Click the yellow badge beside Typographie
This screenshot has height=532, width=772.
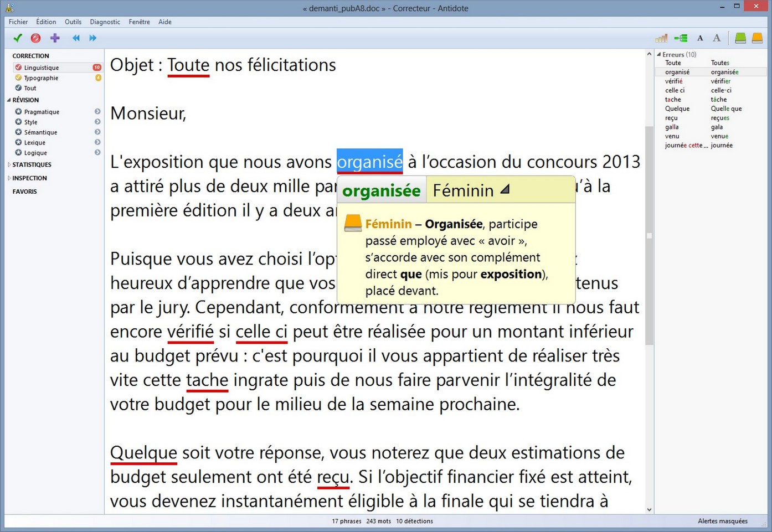pos(98,78)
